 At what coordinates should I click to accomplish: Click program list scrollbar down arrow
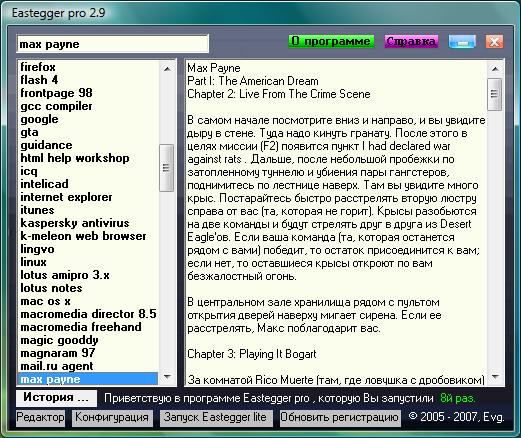click(167, 377)
